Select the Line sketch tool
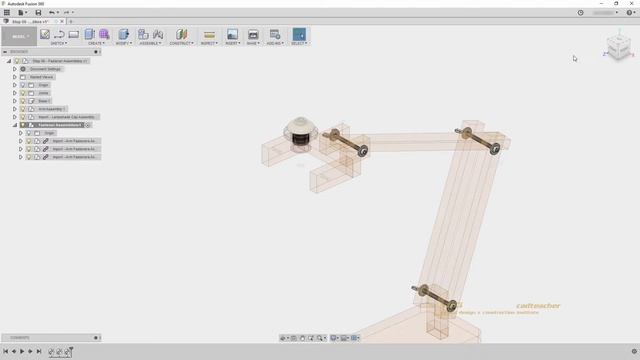Image resolution: width=640 pixels, height=360 pixels. 59,34
